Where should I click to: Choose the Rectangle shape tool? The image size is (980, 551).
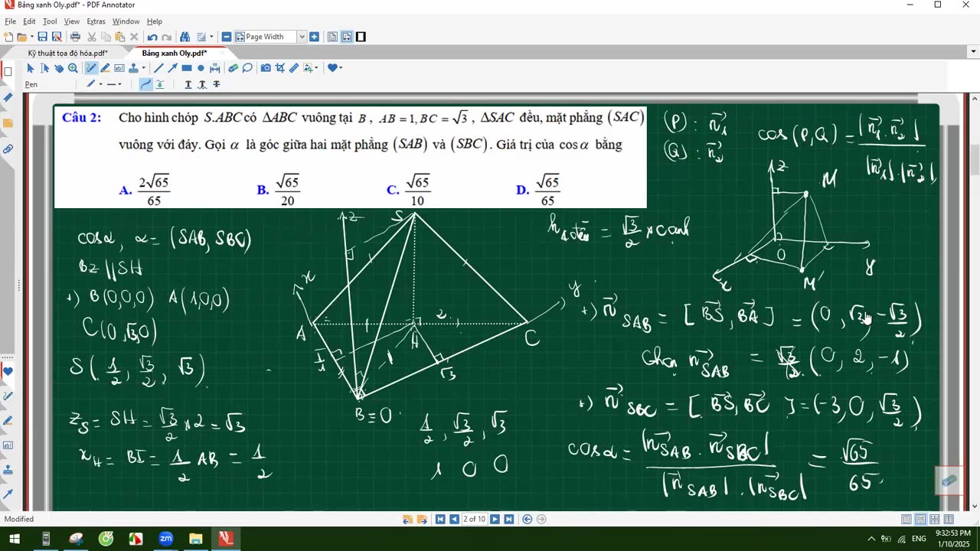[187, 68]
